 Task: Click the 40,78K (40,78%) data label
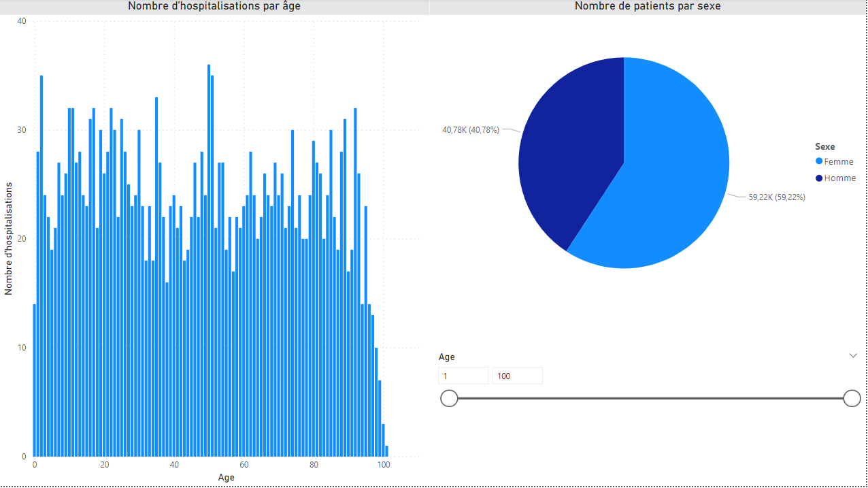470,129
